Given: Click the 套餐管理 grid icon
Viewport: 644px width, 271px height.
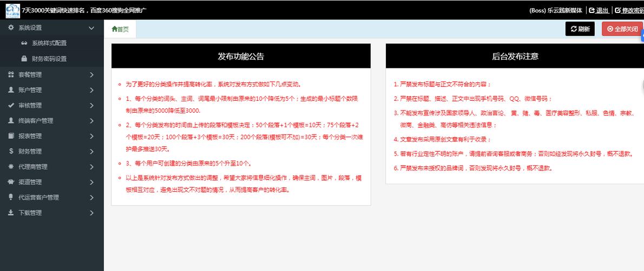Looking at the screenshot, I should click(11, 75).
